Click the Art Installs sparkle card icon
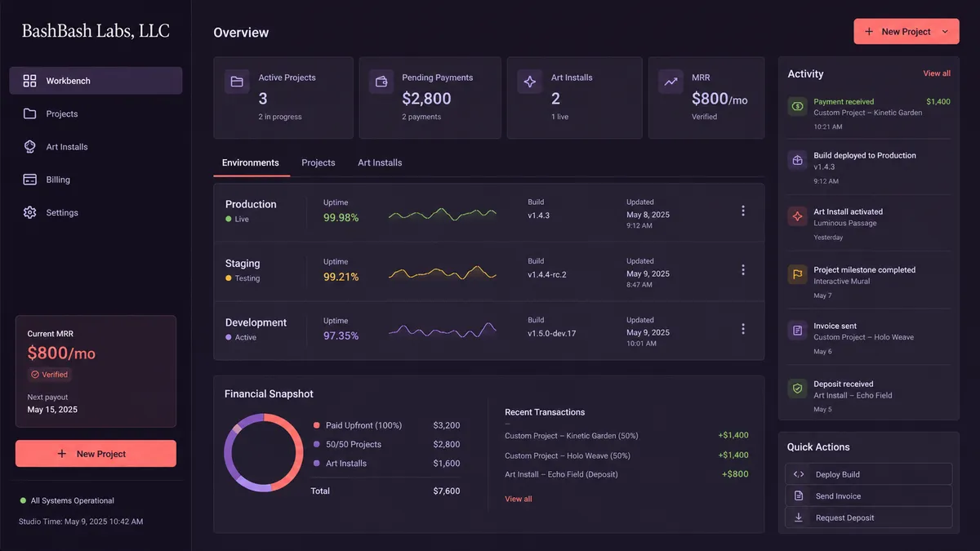The height and width of the screenshot is (551, 980). pos(529,82)
